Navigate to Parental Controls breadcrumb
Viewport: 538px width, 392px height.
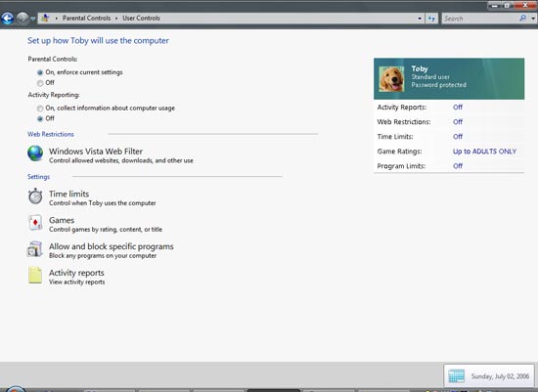(86, 19)
